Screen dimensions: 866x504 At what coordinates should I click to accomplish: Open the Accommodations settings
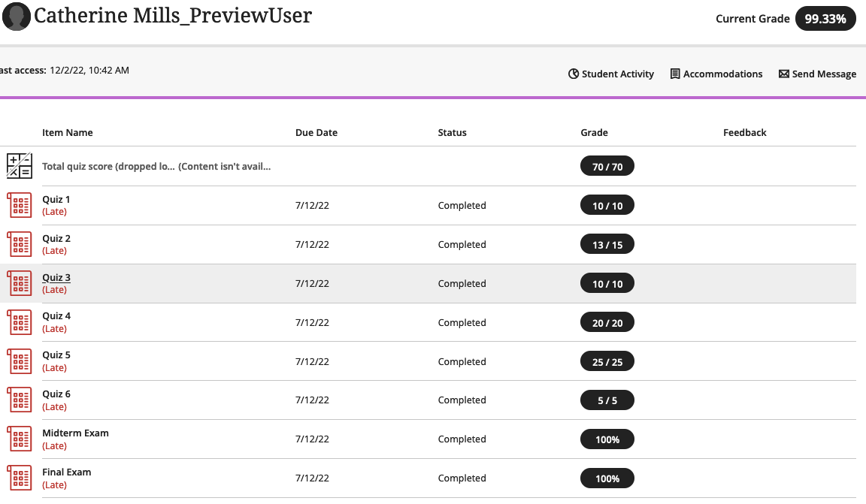(x=716, y=74)
